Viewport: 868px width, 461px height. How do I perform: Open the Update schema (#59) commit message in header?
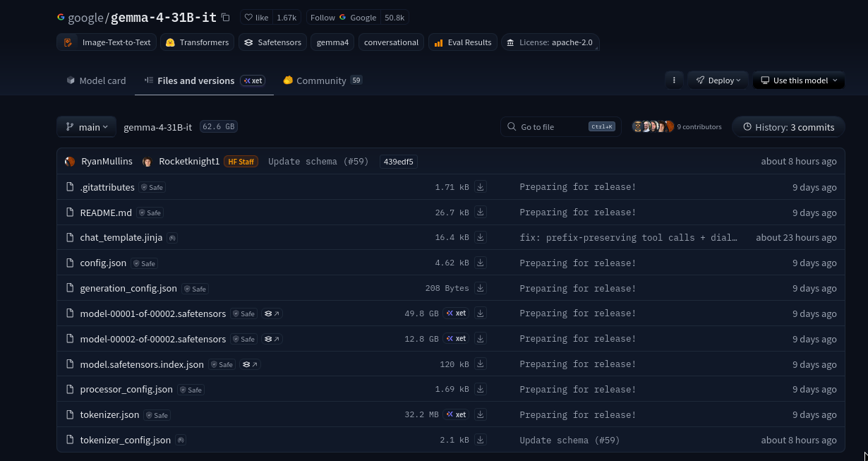tap(318, 162)
